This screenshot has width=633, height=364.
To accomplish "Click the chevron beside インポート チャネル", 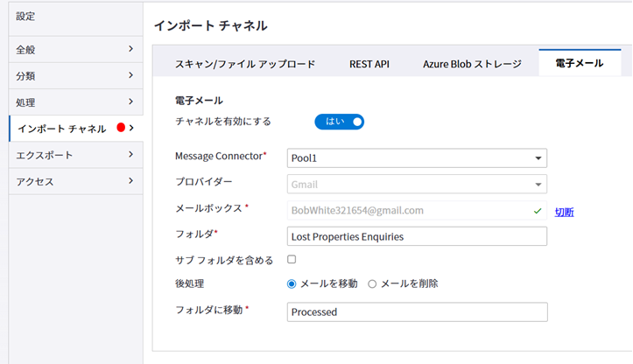I will [x=131, y=128].
